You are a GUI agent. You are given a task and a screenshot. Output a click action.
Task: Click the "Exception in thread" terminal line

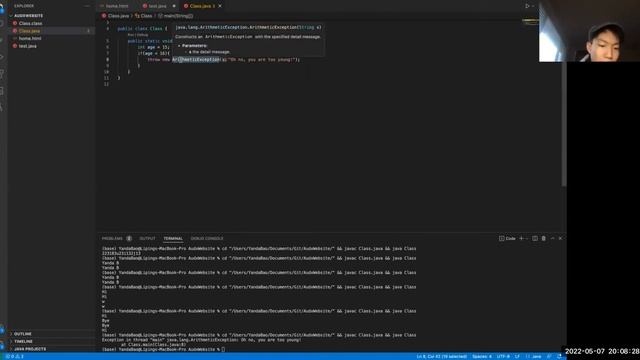click(x=201, y=340)
